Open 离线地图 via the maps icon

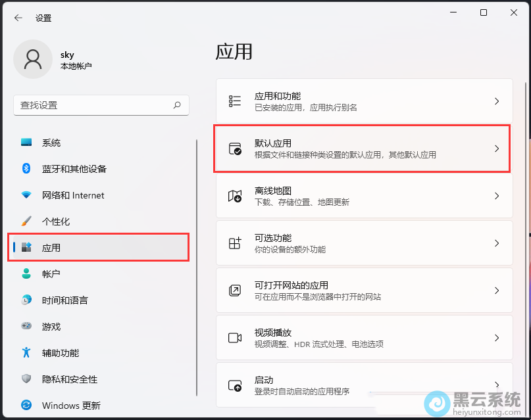(234, 195)
